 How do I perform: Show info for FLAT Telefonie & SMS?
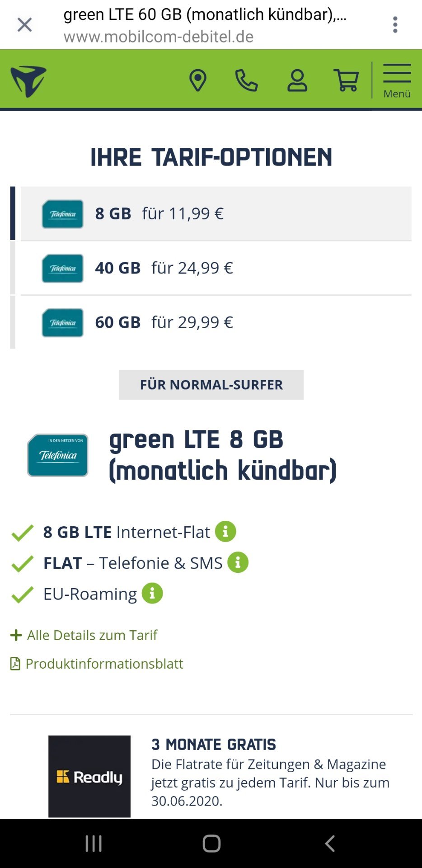238,562
